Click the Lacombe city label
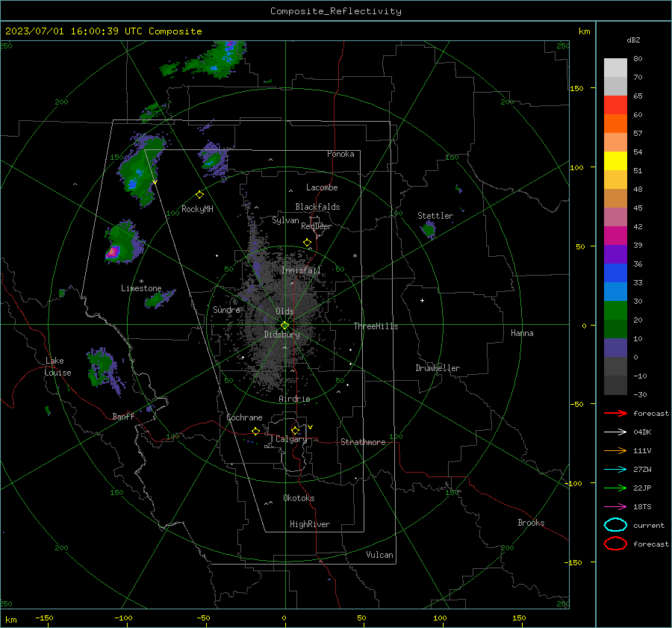 (x=322, y=187)
